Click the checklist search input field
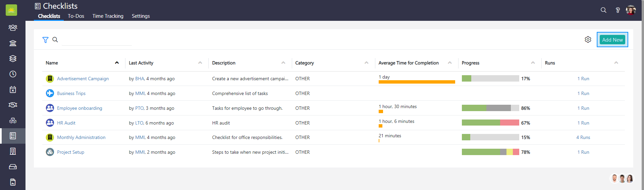This screenshot has height=190, width=644. pos(97,40)
